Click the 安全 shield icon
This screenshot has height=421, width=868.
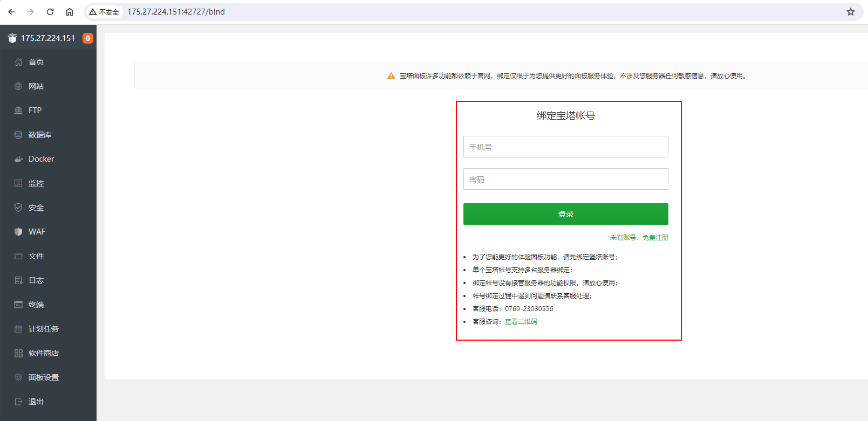point(18,208)
